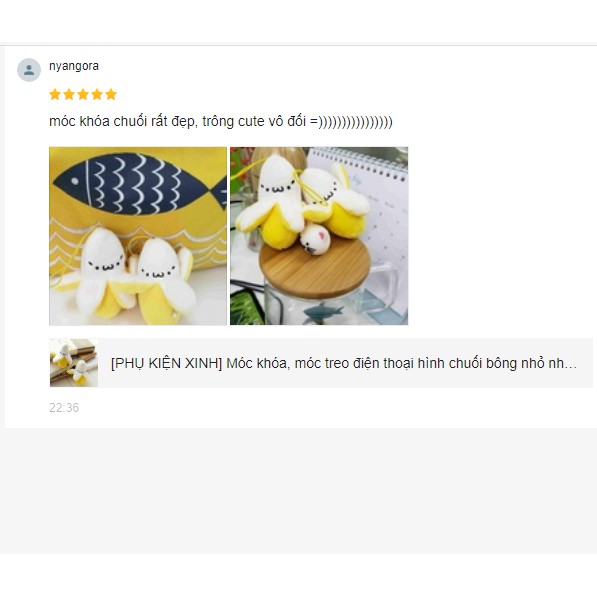Click 'trông cute vô đối' in the review

254,121
